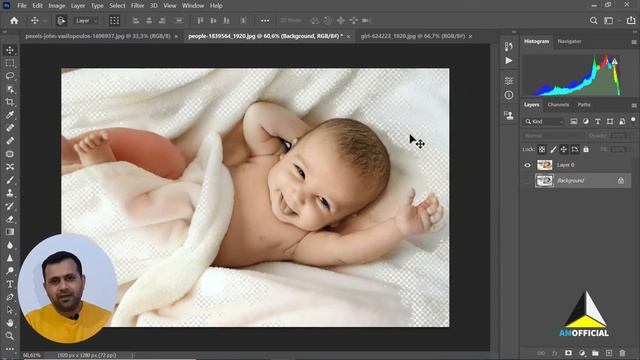Toggle type layer filter icon
The height and width of the screenshot is (360, 640).
598,122
